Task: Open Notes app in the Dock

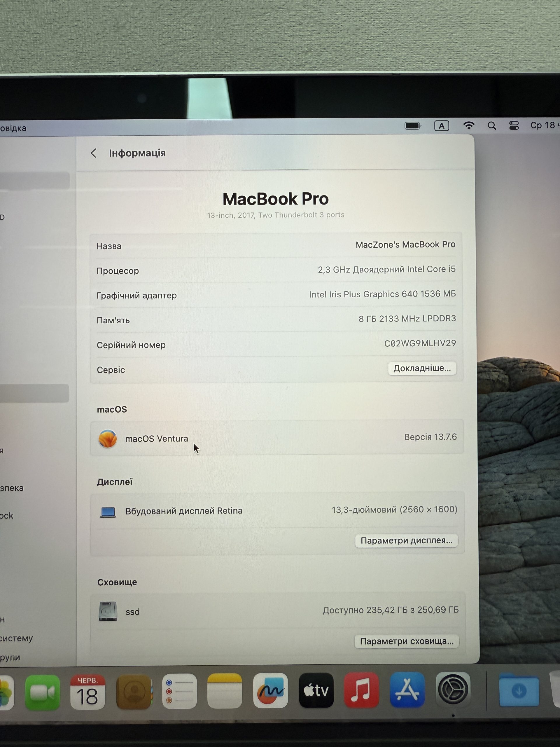Action: click(x=225, y=691)
